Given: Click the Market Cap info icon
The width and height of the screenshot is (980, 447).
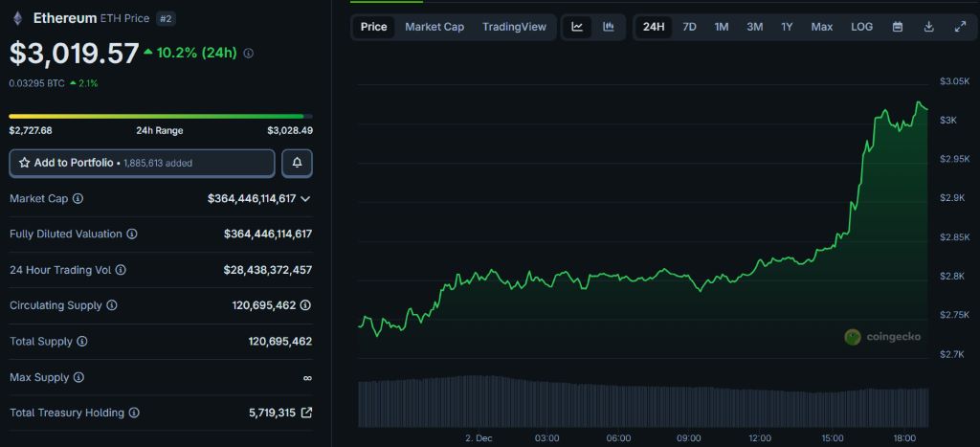Looking at the screenshot, I should 78,198.
